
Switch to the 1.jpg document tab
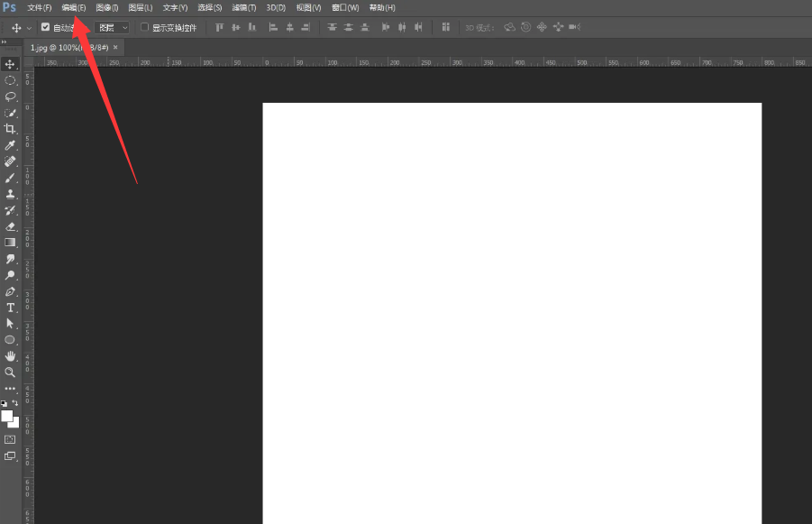[68, 47]
